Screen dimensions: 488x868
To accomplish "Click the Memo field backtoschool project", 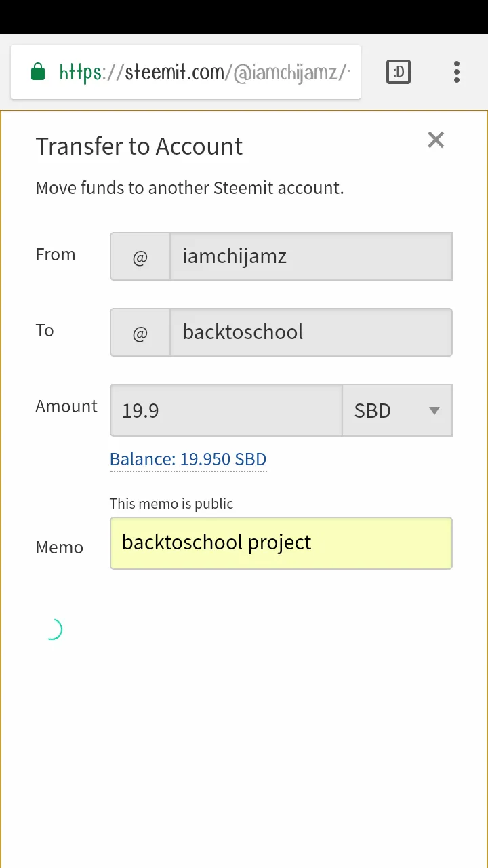I will coord(281,543).
